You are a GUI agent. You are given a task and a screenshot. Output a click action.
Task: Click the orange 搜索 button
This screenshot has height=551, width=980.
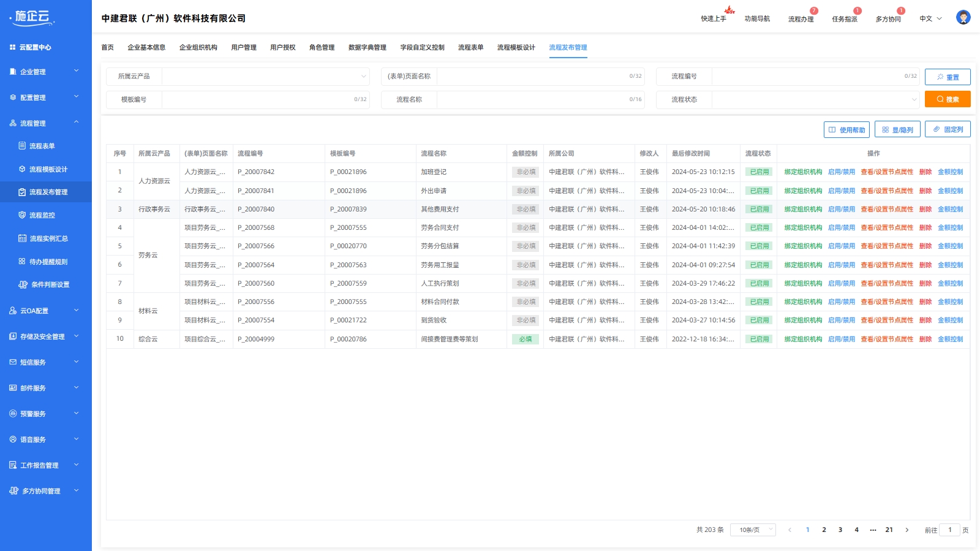tap(947, 99)
